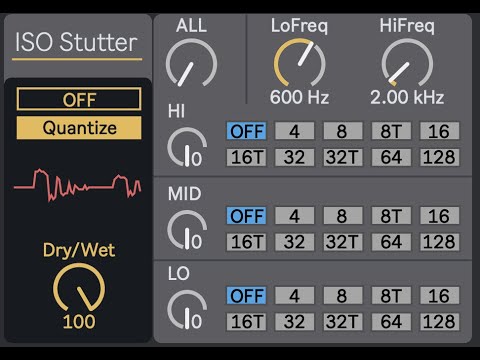480x360 pixels.
Task: Select OFF in the HI band
Action: tap(246, 131)
